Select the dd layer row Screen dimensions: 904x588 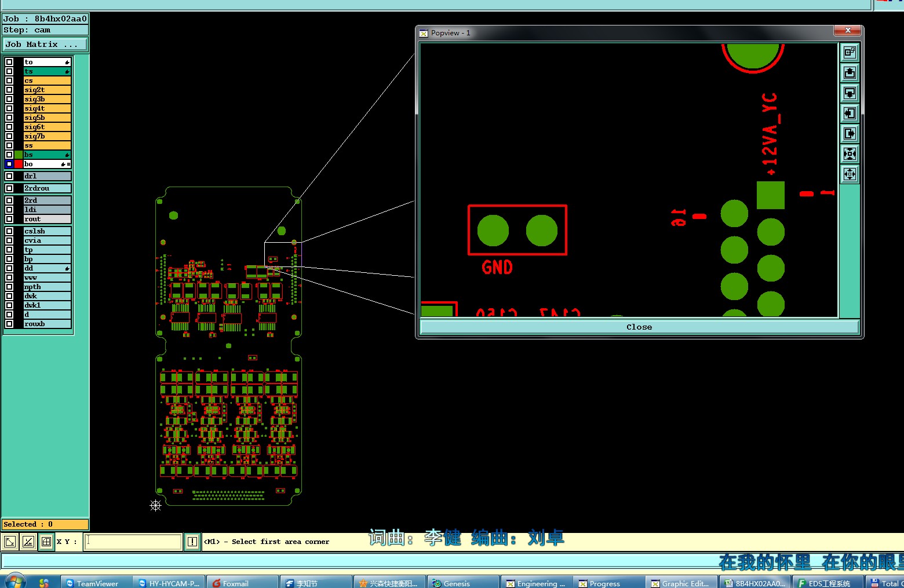point(47,268)
